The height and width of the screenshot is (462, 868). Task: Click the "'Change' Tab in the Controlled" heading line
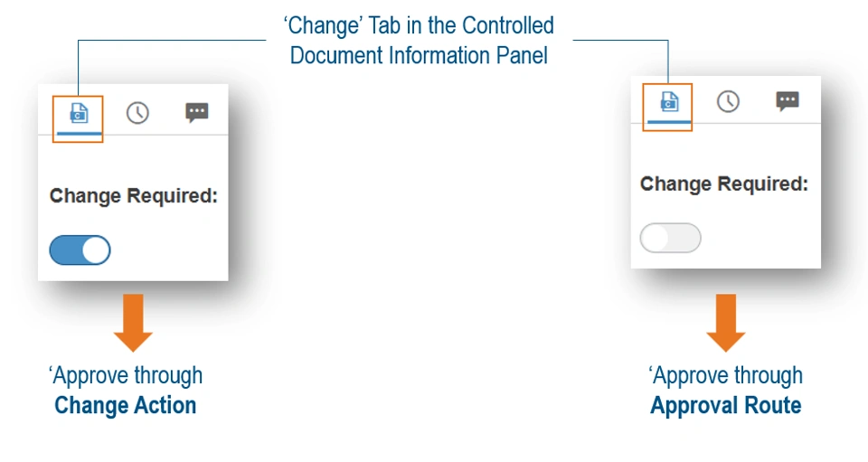coord(419,25)
